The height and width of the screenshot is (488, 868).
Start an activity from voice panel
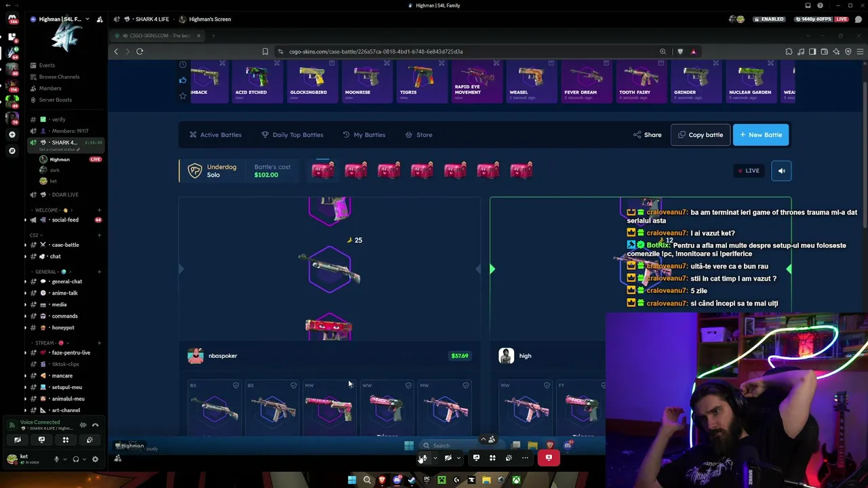point(66,440)
